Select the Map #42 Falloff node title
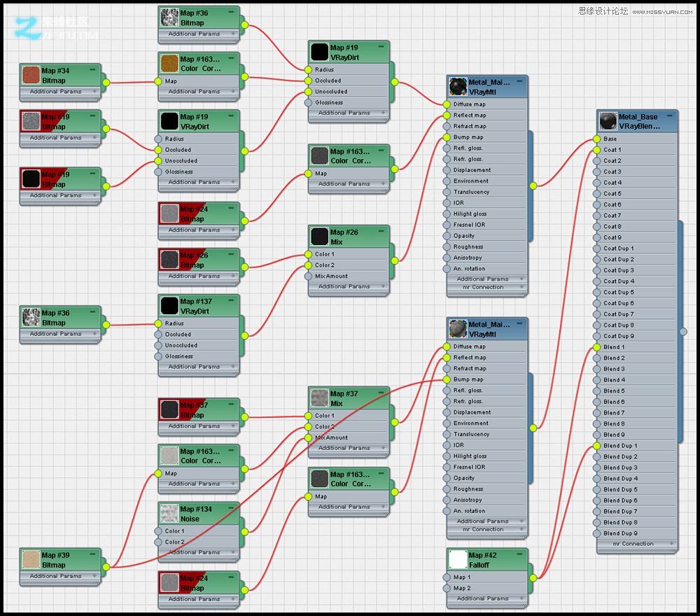The width and height of the screenshot is (700, 616). click(x=482, y=560)
